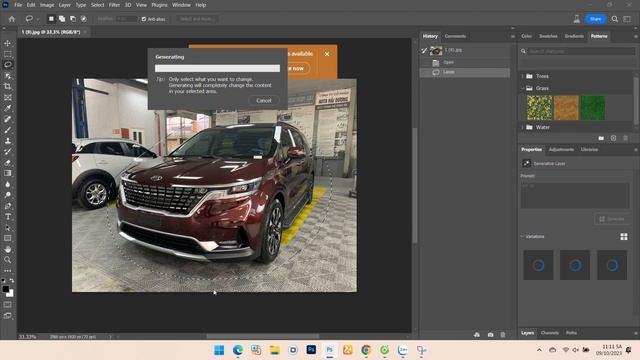Select the Brush tool
The width and height of the screenshot is (640, 360).
pyautogui.click(x=8, y=130)
